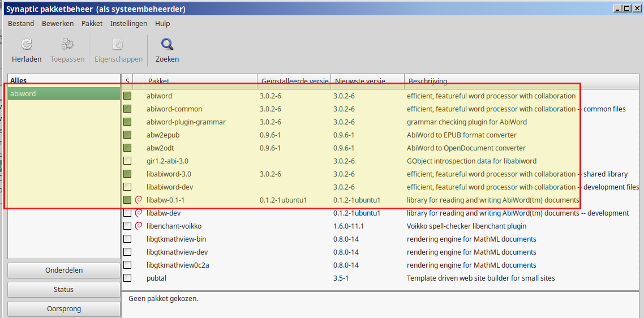Click the Toepassen gears icon
Screen dimensions: 644x318
pyautogui.click(x=67, y=44)
